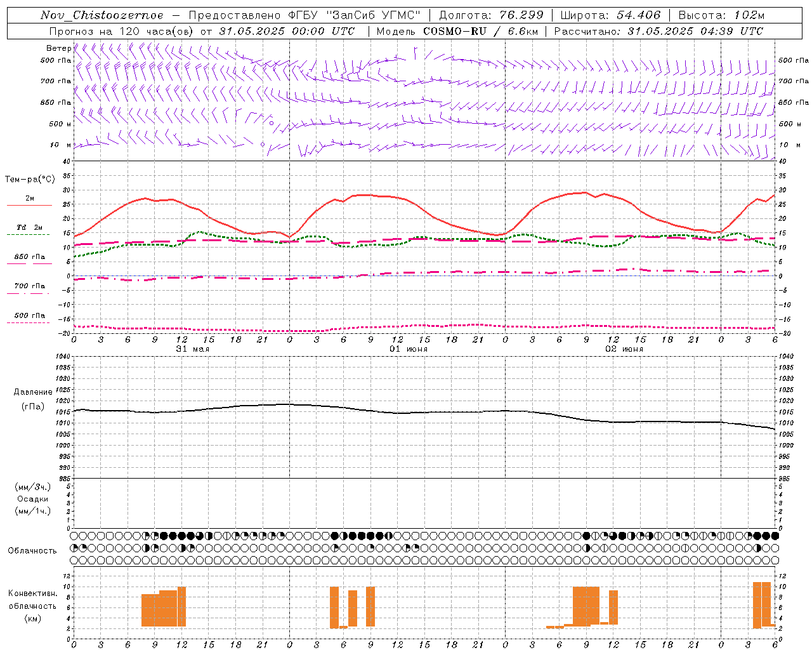Click the solid red 2м legend line
Screen dimensions: 812x650
(x=29, y=205)
